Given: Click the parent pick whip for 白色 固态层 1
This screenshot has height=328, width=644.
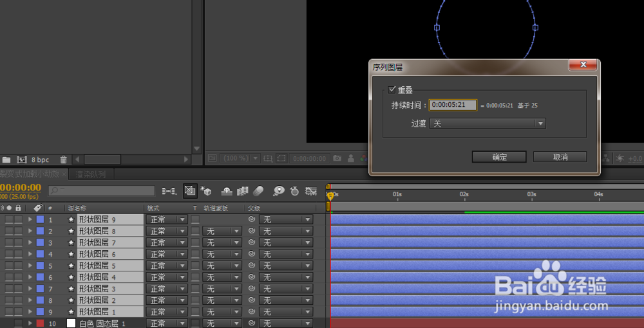Looking at the screenshot, I should pos(252,323).
